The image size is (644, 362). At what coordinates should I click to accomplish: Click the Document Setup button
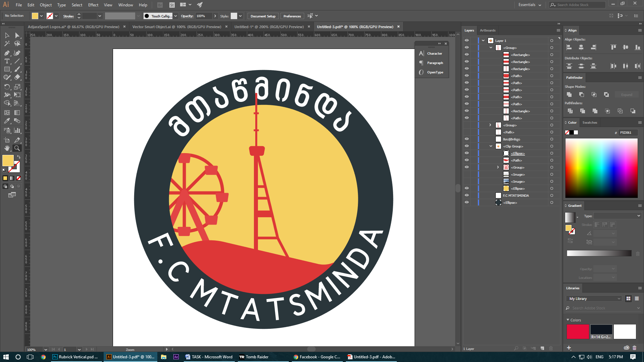pos(263,16)
